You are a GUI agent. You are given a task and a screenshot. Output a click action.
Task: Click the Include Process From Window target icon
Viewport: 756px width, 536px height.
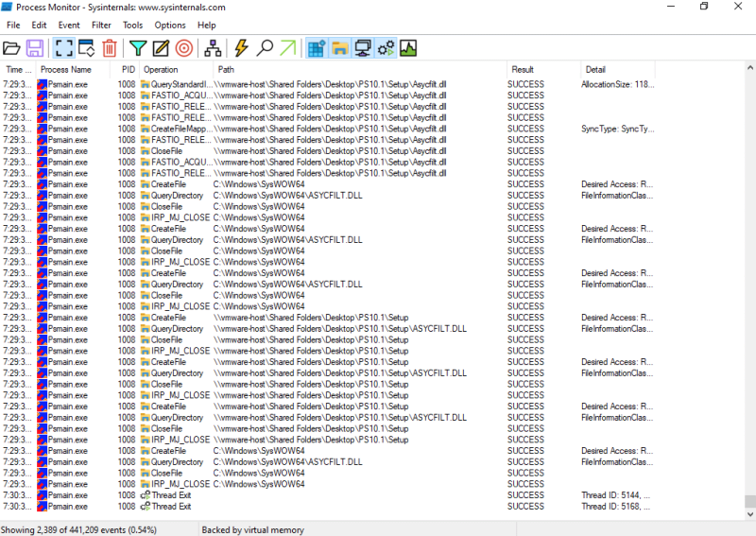(x=184, y=48)
